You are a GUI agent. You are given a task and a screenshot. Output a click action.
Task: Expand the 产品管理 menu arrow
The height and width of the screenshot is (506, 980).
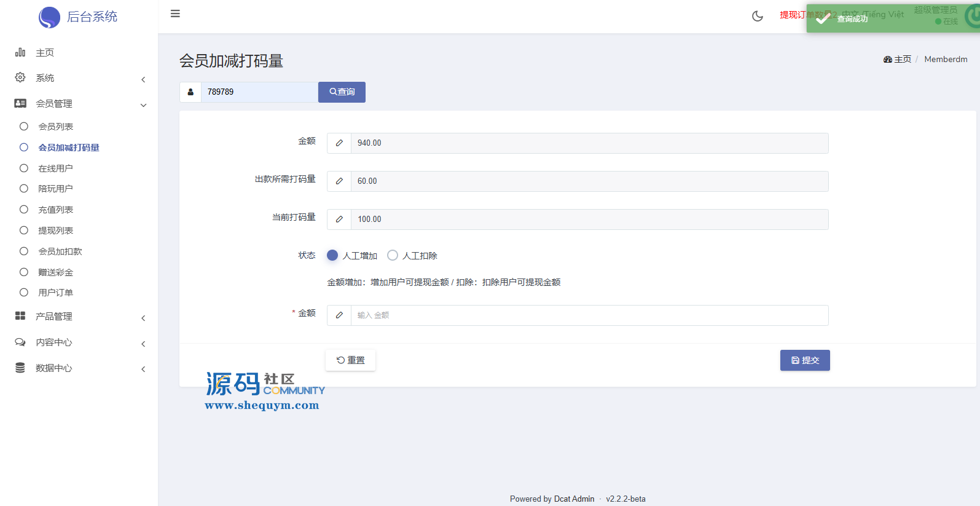[143, 318]
